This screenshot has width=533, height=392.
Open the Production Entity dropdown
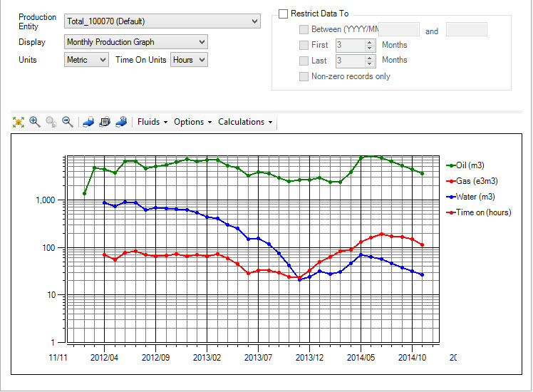coord(162,21)
